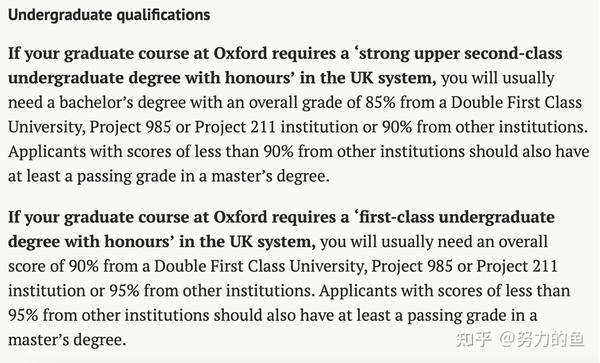Click the '@努力的鱼' watermark username
This screenshot has height=363, width=600.
(x=541, y=339)
